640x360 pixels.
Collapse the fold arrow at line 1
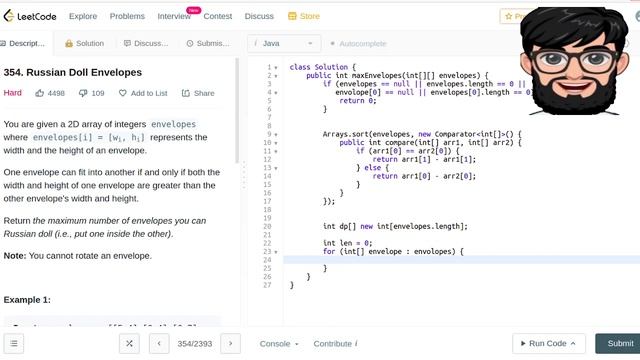coord(276,67)
